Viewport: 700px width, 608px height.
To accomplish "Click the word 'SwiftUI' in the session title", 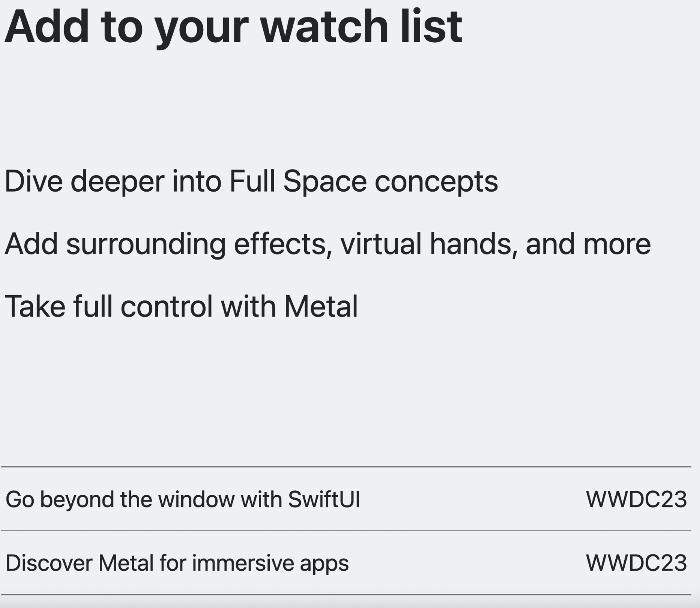I will pos(324,499).
